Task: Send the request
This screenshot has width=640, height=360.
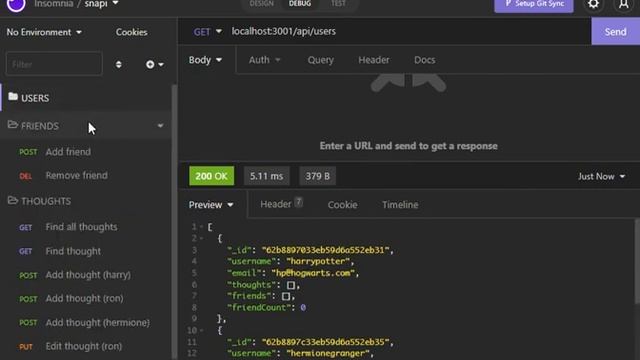Action: (x=616, y=32)
